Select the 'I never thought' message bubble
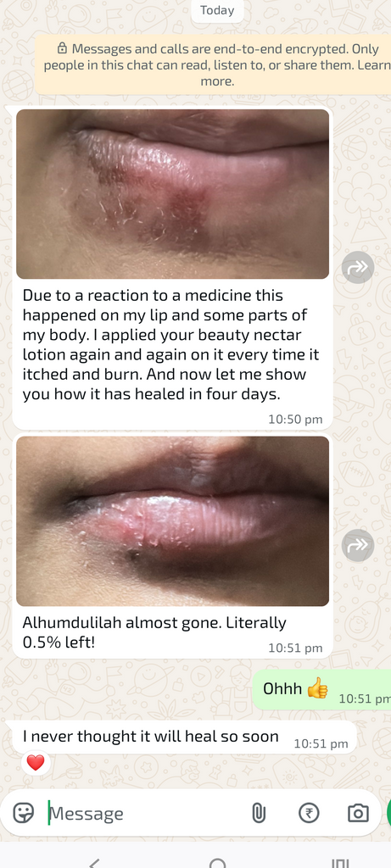Screen dimensions: 391x868 tap(181, 738)
